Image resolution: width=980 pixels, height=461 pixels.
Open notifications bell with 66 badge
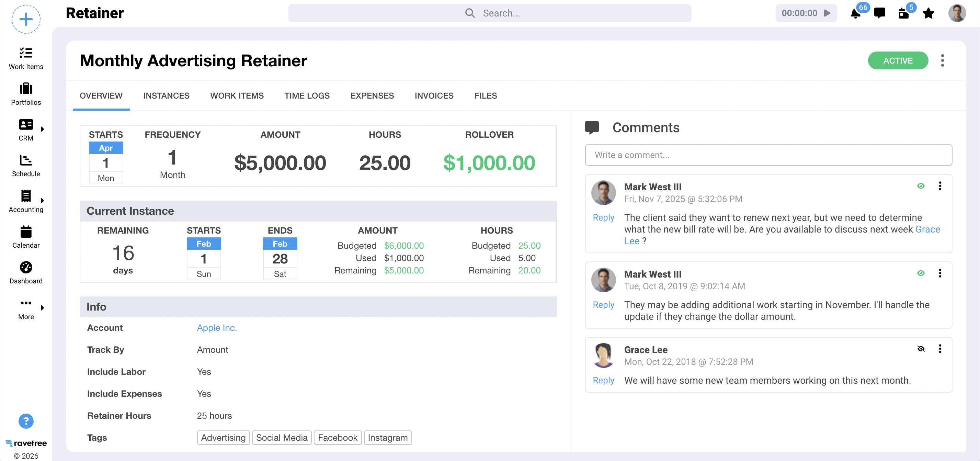855,14
